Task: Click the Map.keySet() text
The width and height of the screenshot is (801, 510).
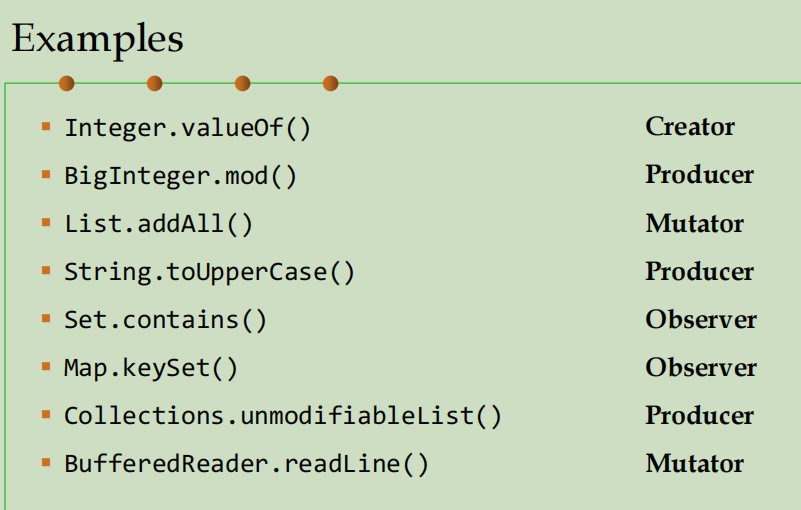Action: coord(151,368)
